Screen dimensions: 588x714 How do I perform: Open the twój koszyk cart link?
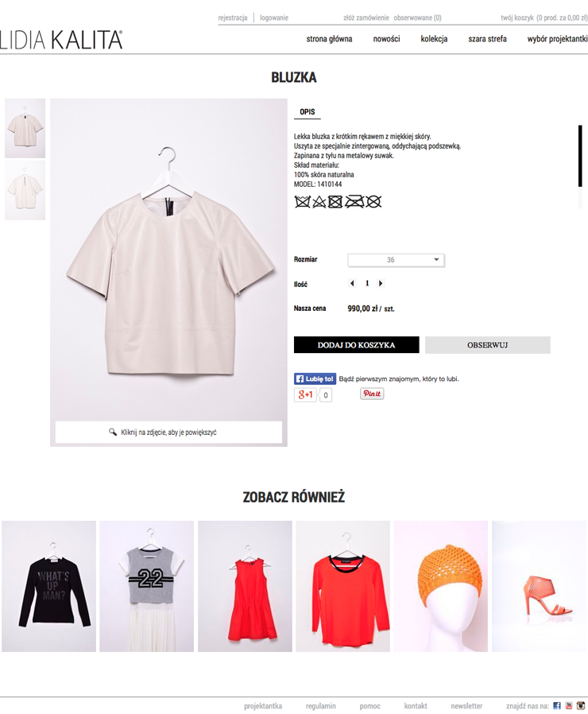coord(517,17)
